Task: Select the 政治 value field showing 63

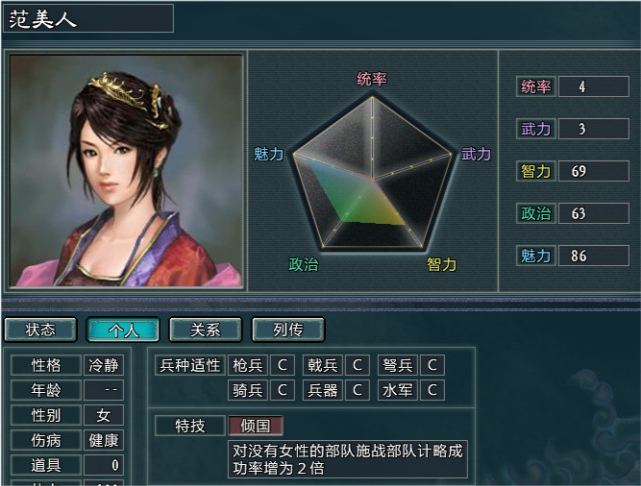Action: point(593,213)
